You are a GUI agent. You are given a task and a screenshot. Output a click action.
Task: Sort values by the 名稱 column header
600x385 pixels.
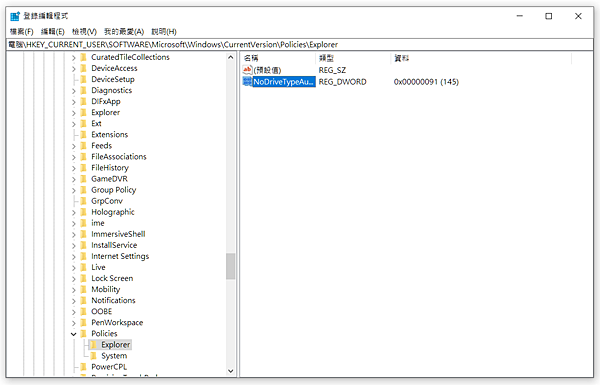[x=278, y=58]
